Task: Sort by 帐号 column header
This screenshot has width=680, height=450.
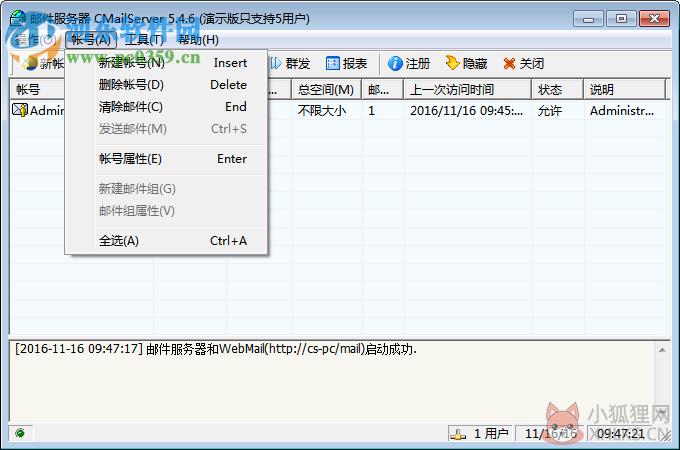Action: click(x=37, y=90)
